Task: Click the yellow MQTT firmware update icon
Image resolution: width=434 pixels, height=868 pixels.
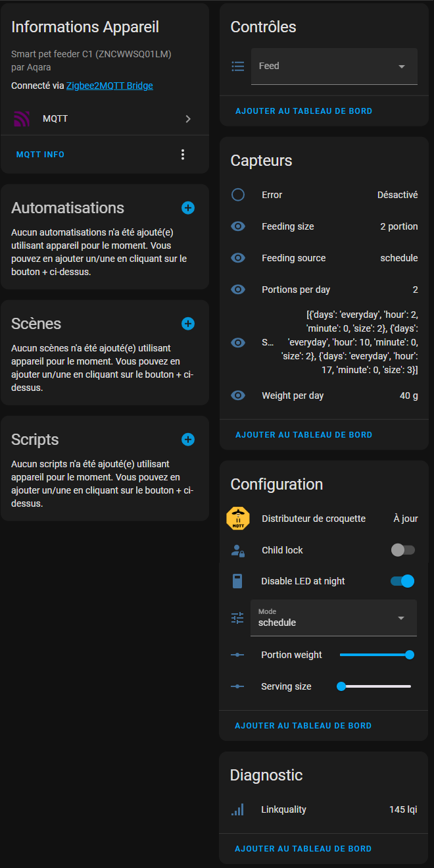Action: point(238,519)
